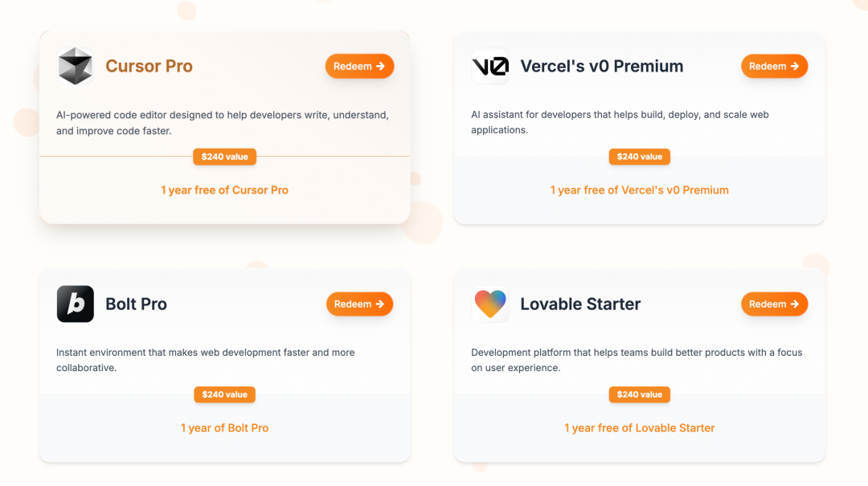Click the Lovable Starter heart logo

click(490, 304)
